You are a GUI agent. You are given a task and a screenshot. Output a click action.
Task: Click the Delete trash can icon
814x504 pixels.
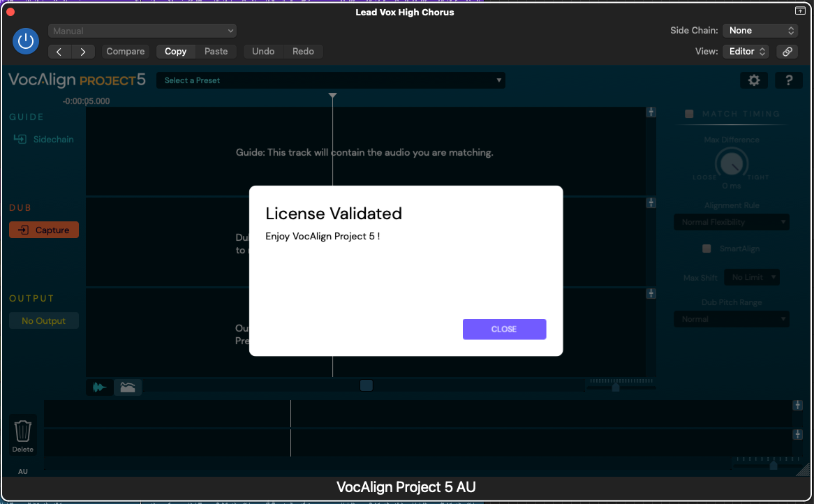coord(23,431)
